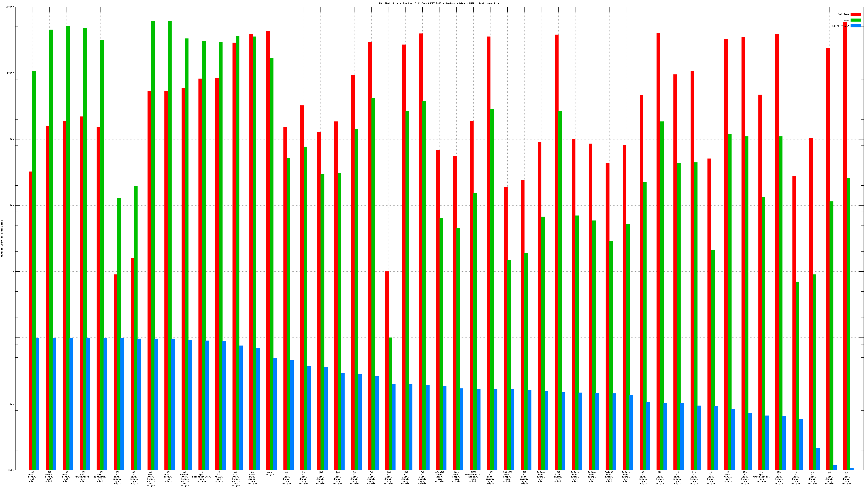Click the sa-accredit.habeas.com x-axis label
This screenshot has width=868, height=488.
tap(473, 477)
